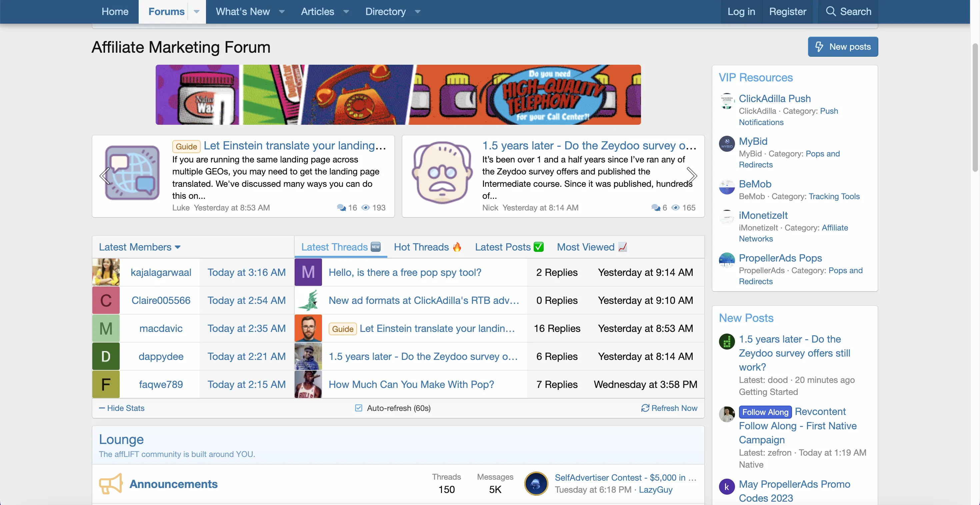980x505 pixels.
Task: Click avatar on Zeydoo survey thread row
Action: 308,356
